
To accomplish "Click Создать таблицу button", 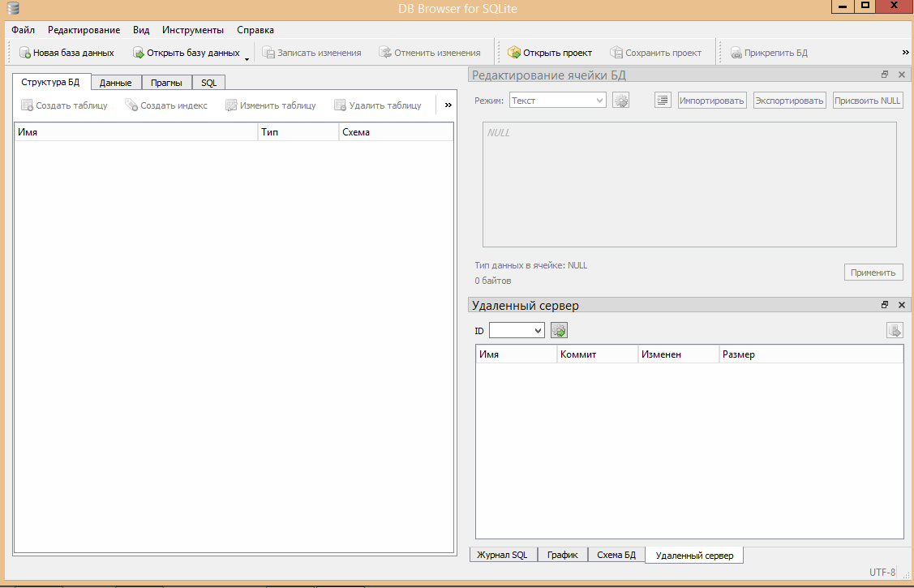I will tap(64, 105).
